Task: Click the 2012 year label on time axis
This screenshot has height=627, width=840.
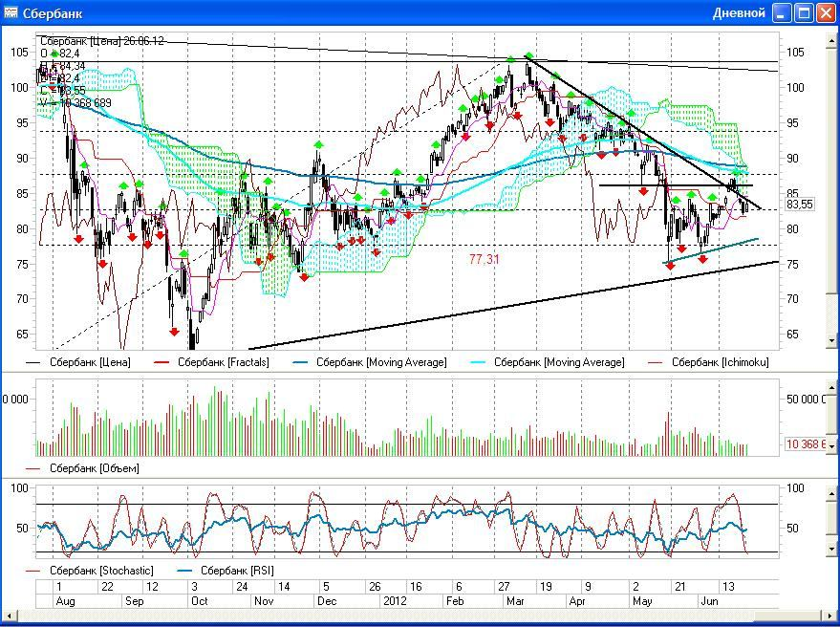Action: click(x=395, y=601)
